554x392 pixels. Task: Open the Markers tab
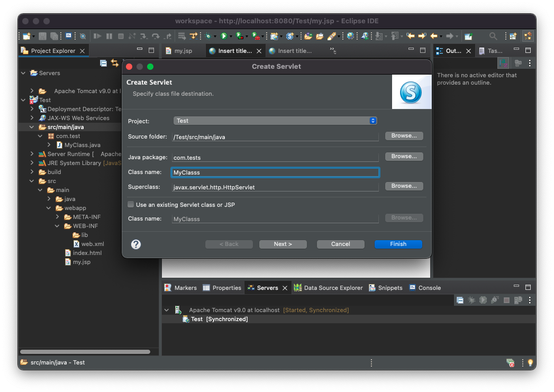(180, 288)
